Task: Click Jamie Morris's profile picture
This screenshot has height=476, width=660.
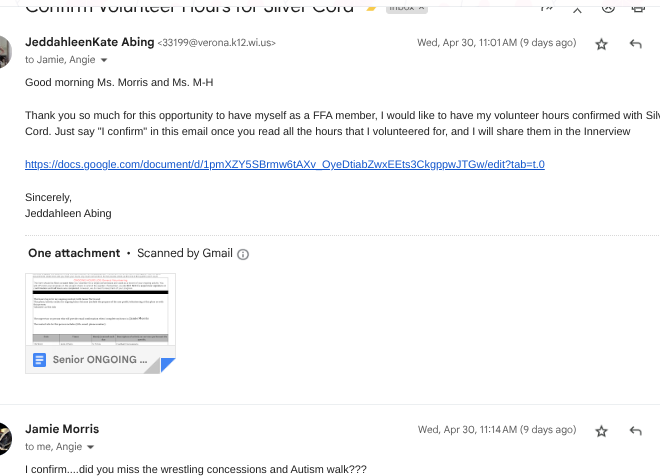Action: point(5,437)
